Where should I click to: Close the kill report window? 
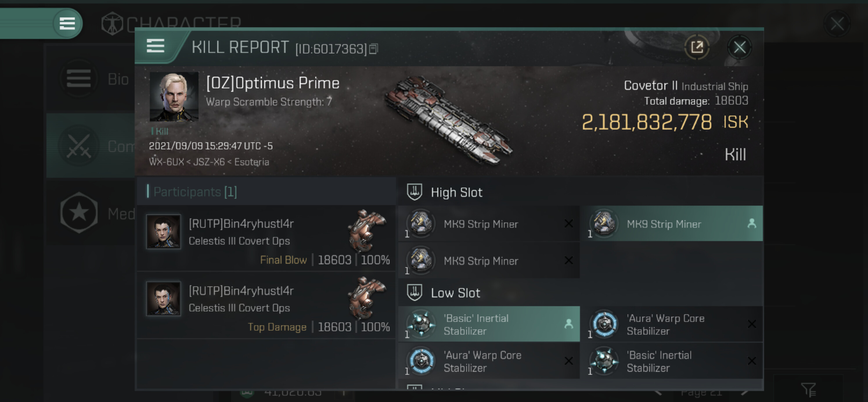tap(739, 48)
